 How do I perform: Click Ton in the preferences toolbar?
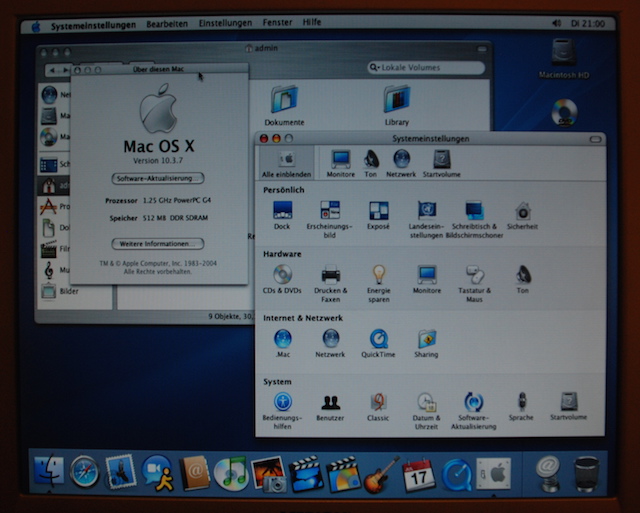click(x=371, y=163)
